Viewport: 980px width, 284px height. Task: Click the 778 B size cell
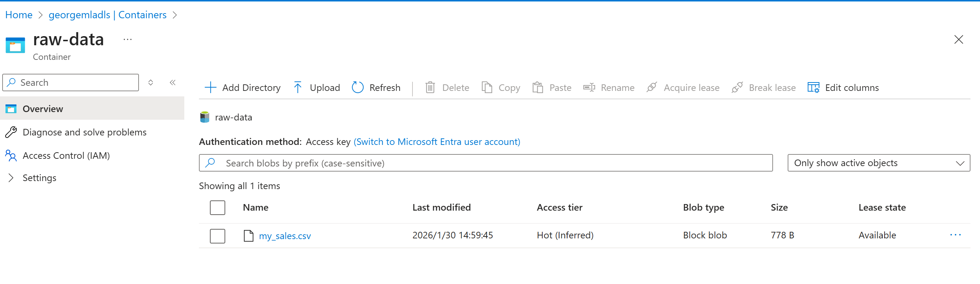[782, 235]
